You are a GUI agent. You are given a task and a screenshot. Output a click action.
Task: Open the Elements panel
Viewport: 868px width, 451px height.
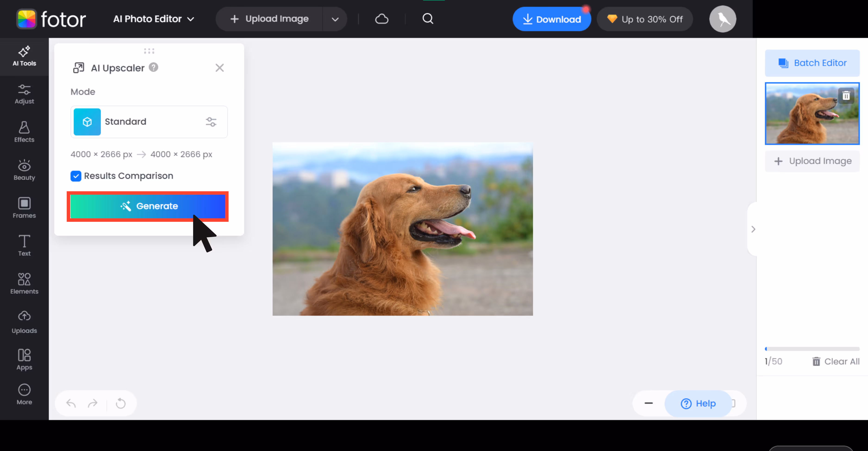click(24, 284)
